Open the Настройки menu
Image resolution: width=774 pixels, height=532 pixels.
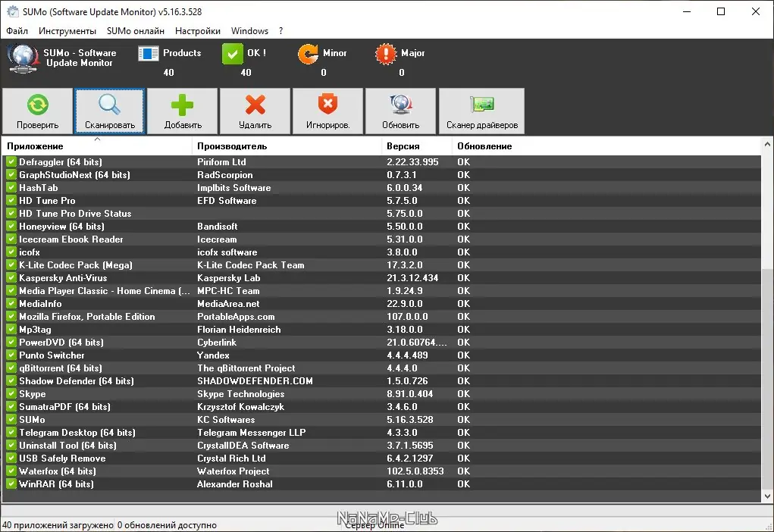tap(197, 31)
